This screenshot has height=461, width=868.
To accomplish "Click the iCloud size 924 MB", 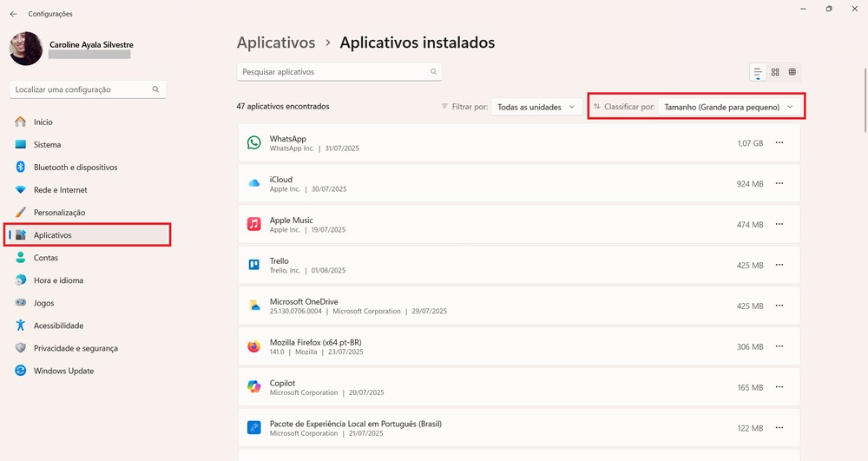I will click(x=750, y=184).
